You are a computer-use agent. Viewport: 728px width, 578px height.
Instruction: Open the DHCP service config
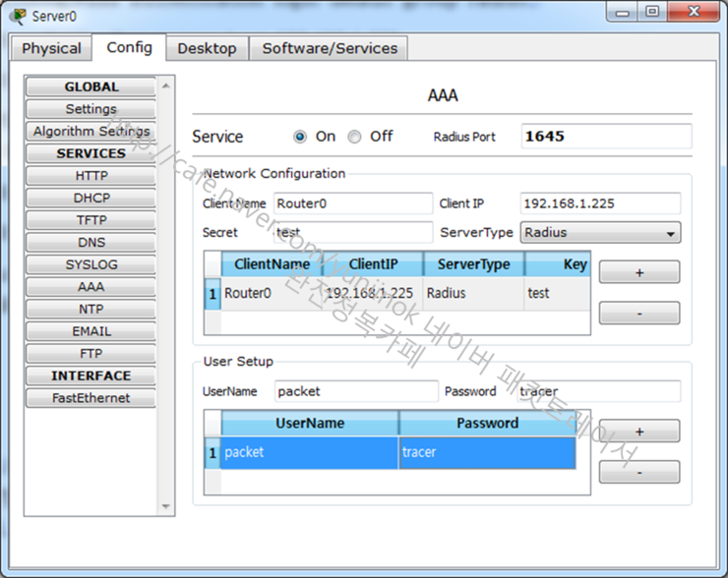pos(91,199)
